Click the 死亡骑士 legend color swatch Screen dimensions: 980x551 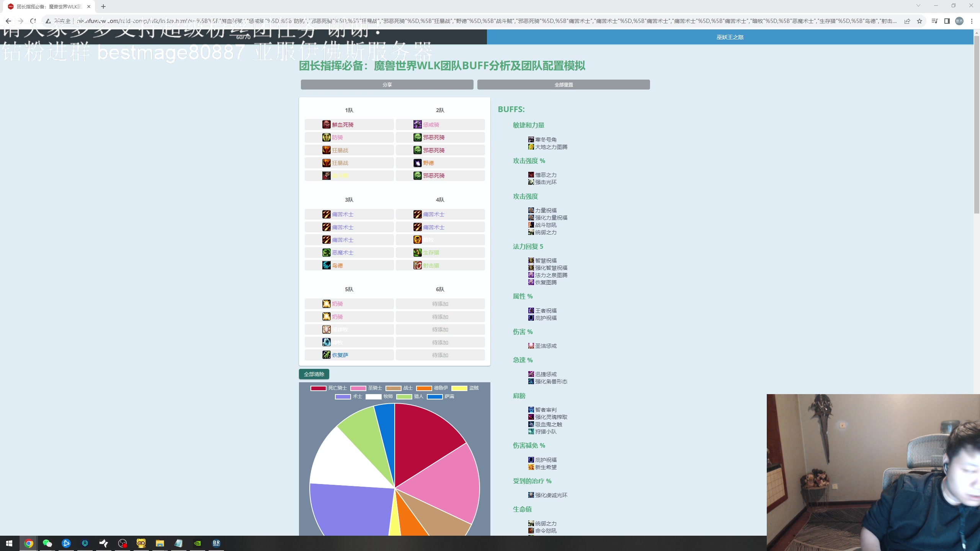318,388
